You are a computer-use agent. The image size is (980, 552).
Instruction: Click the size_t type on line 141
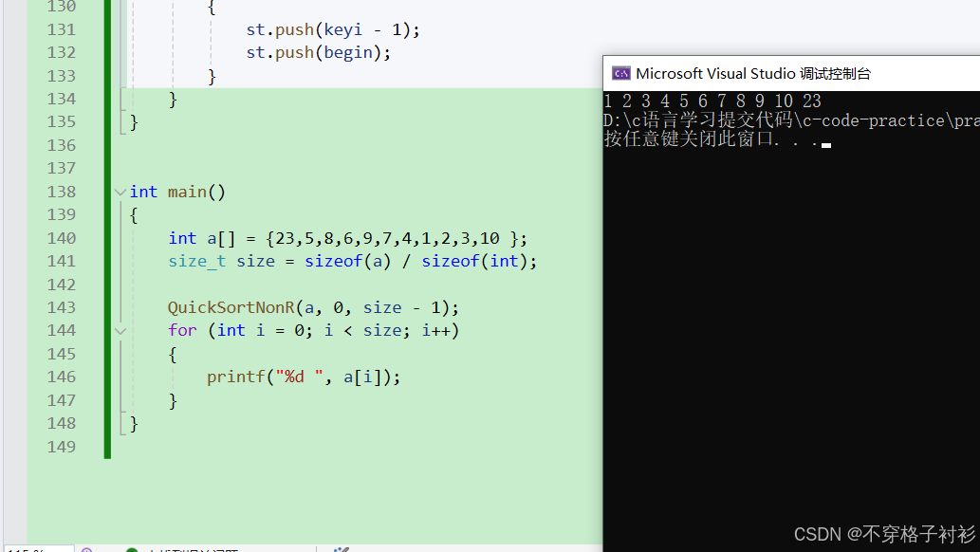point(197,262)
